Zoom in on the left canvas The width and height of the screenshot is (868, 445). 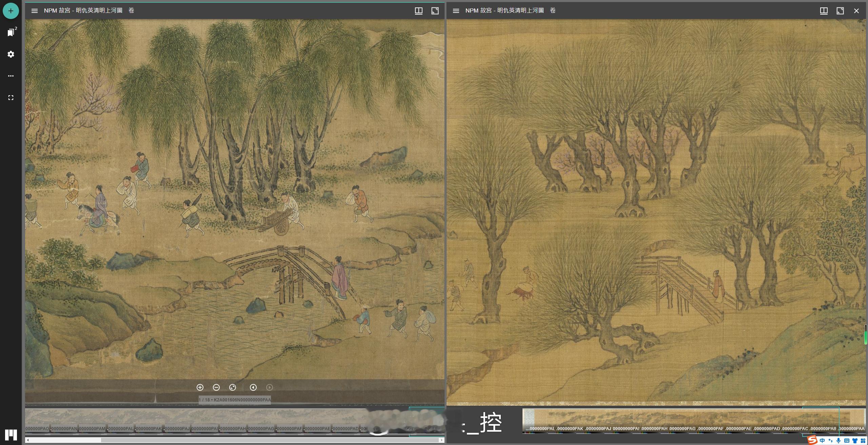[200, 387]
